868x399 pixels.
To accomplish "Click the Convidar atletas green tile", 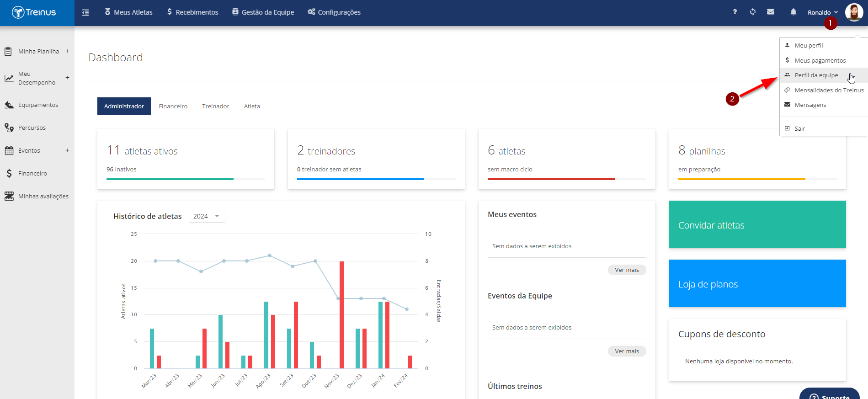I will click(x=757, y=224).
